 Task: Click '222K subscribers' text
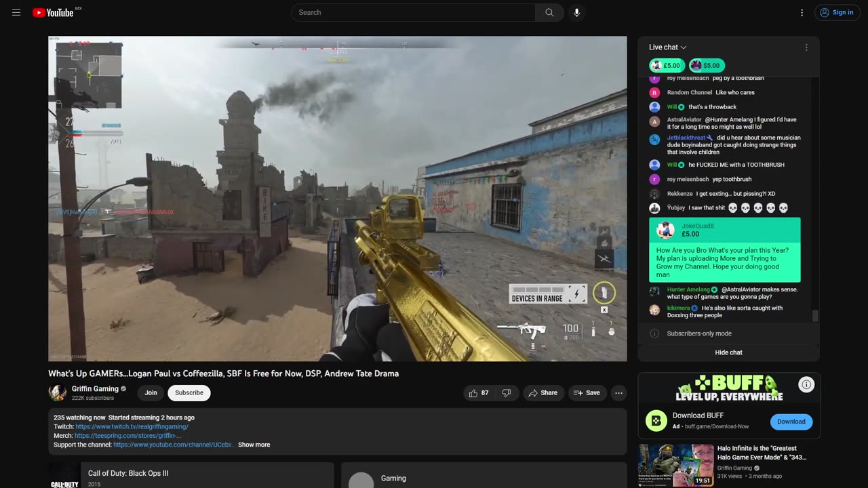pos(93,398)
